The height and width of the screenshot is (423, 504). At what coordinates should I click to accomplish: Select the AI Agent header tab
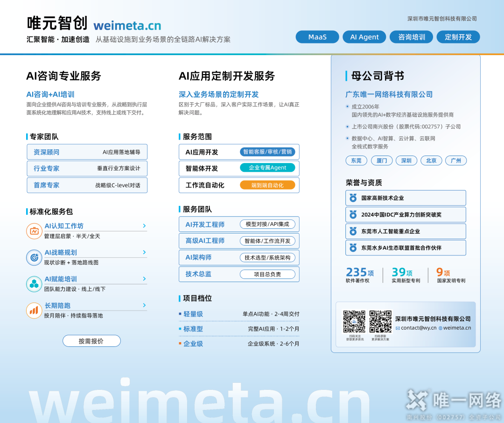364,37
